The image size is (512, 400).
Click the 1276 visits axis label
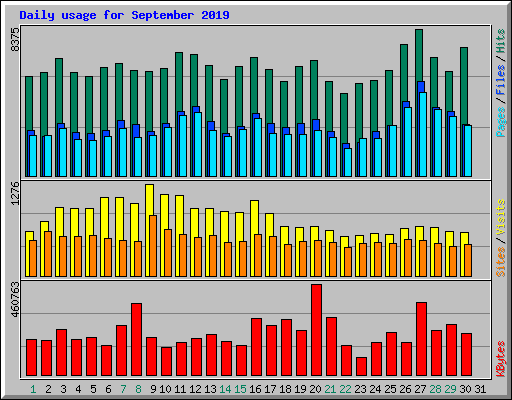click(15, 193)
